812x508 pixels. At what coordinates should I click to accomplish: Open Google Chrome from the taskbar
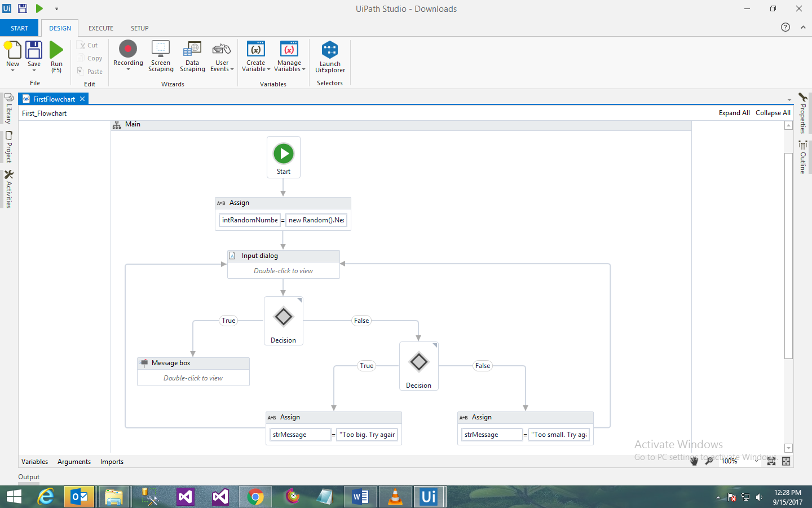coord(255,497)
